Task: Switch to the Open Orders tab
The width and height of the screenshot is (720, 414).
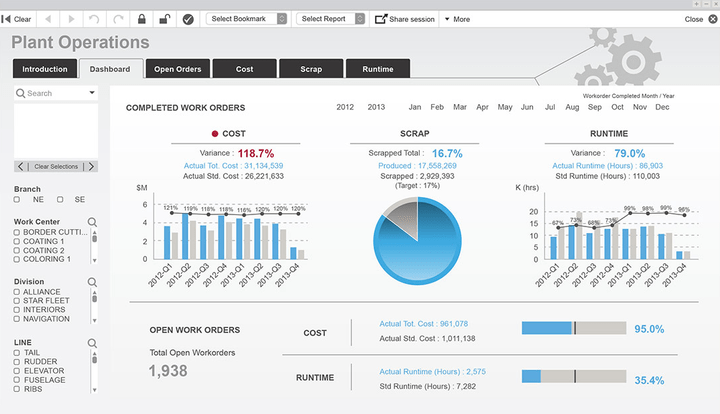Action: coord(177,69)
